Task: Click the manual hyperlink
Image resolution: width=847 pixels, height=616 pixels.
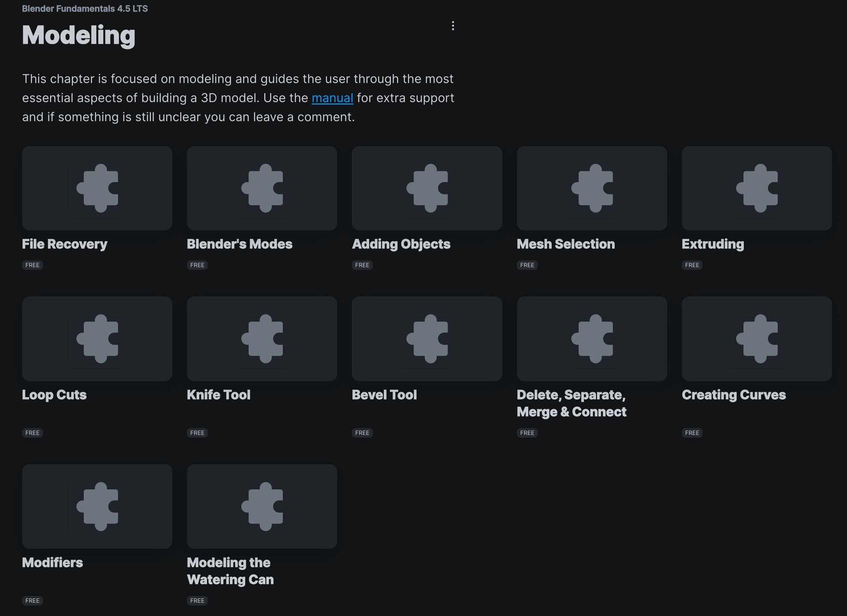Action: [x=332, y=98]
